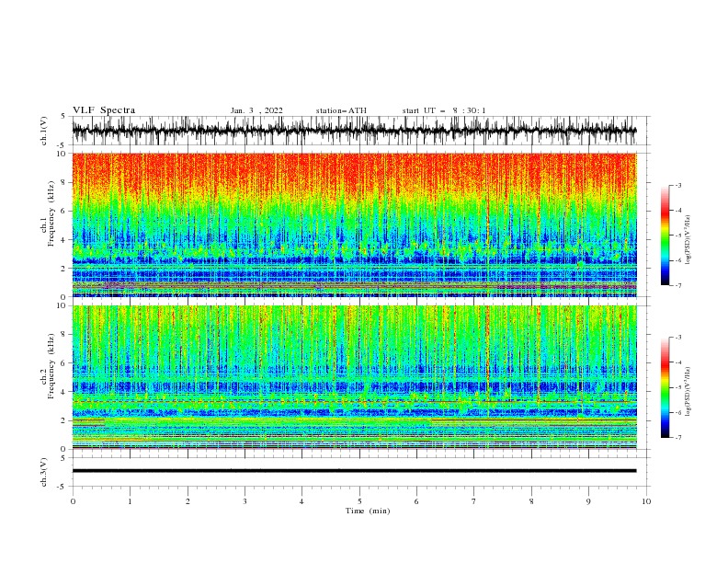The height and width of the screenshot is (563, 728).
Task: Click the "2" tick on the time axis
Action: tap(188, 501)
